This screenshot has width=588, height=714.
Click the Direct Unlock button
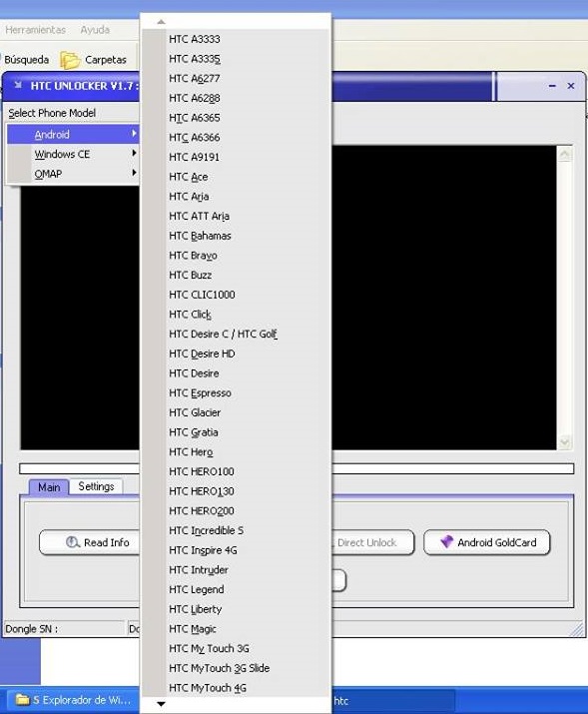click(x=372, y=542)
